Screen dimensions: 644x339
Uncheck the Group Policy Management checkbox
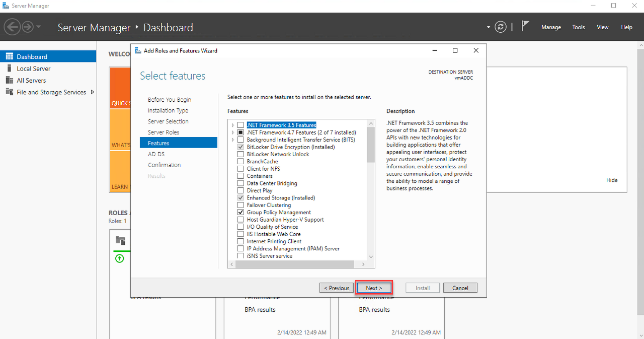240,212
